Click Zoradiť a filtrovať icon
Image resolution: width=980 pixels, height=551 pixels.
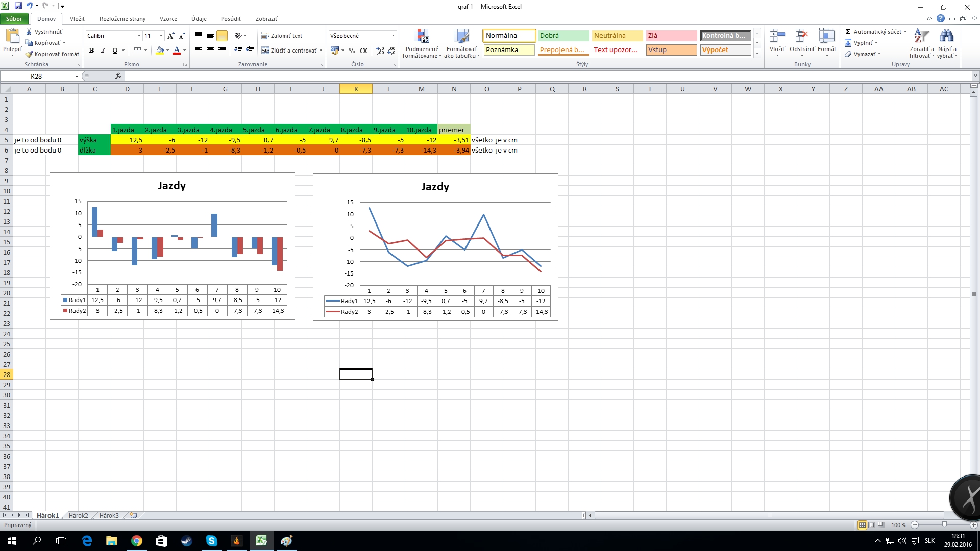[921, 37]
